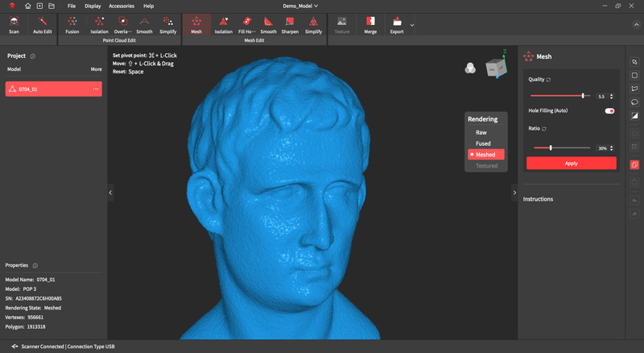This screenshot has height=353, width=644.
Task: Adjust Ratio percentage stepper arrows
Action: [x=611, y=148]
